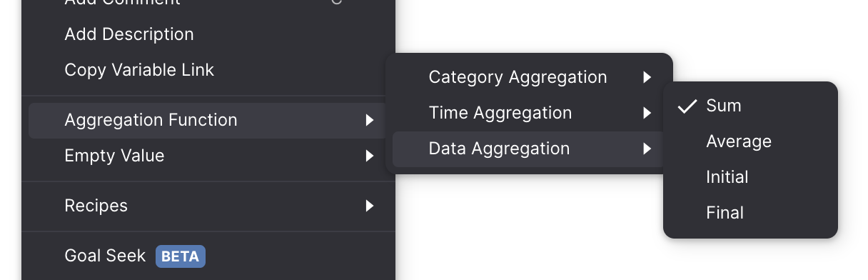Click the checkmark icon beside Sum
This screenshot has height=280, width=868.
[x=687, y=106]
